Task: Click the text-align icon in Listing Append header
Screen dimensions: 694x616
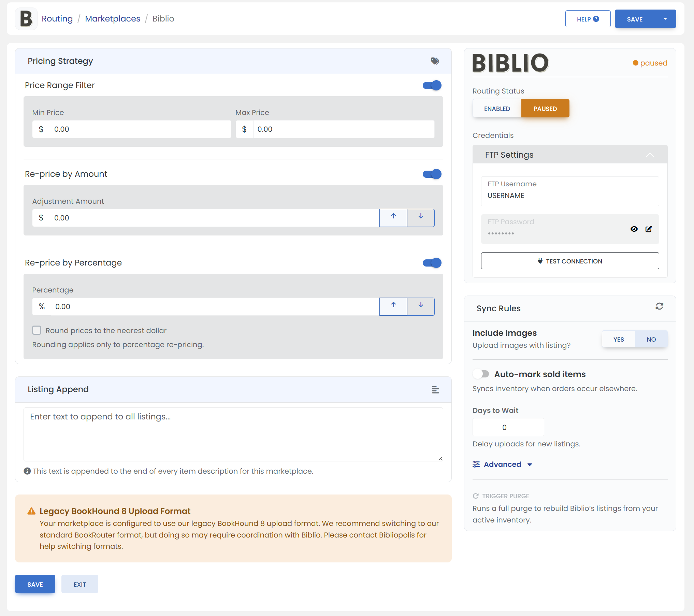Action: click(x=435, y=390)
